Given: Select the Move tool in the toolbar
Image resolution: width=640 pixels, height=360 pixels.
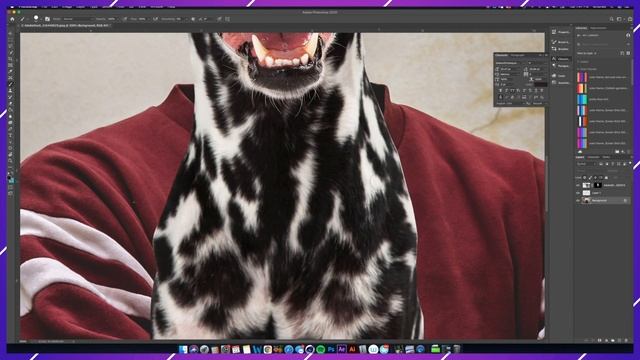Looking at the screenshot, I should point(11,33).
